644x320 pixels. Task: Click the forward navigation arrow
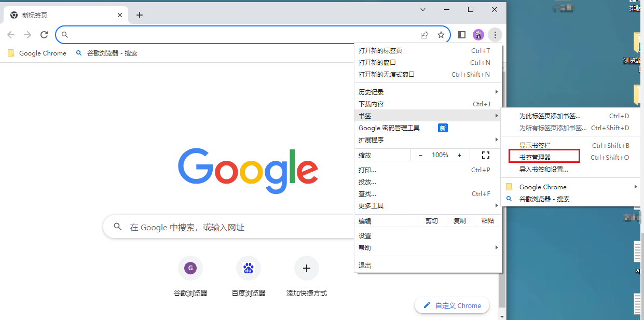(28, 35)
